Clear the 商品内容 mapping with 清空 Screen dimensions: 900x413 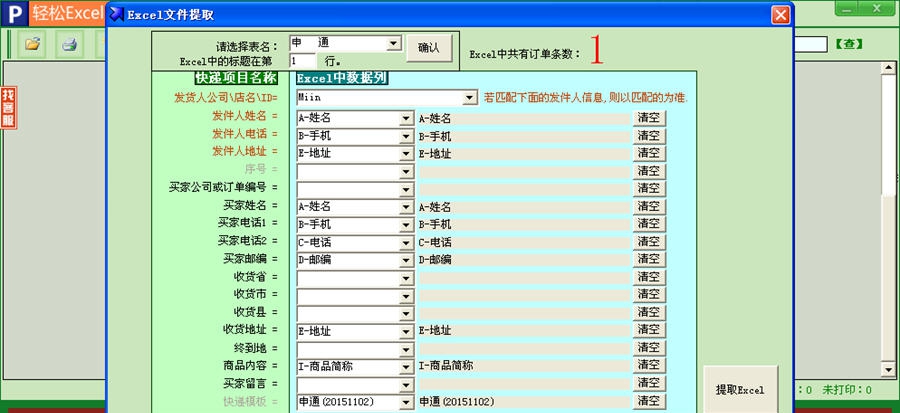pyautogui.click(x=649, y=365)
